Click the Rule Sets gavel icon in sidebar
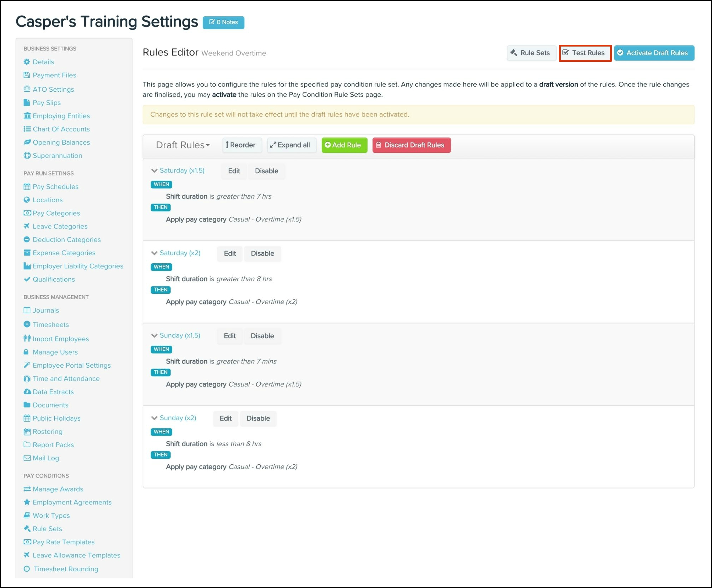Screen dimensions: 712x588 coord(27,529)
